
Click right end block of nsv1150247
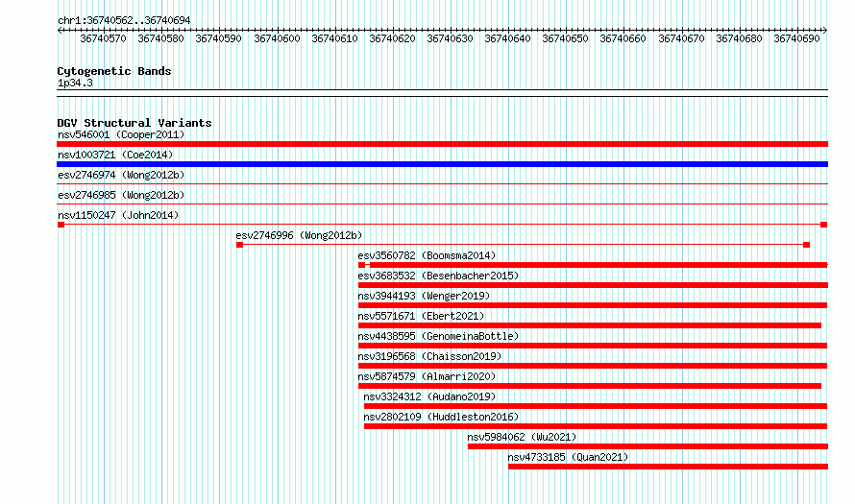[x=824, y=225]
